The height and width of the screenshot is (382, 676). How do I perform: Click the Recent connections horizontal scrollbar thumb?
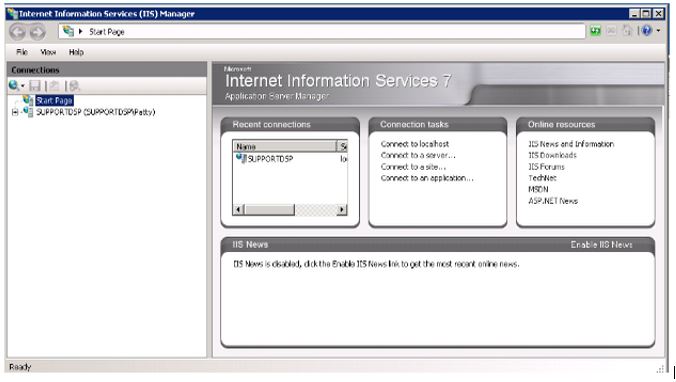pos(269,210)
